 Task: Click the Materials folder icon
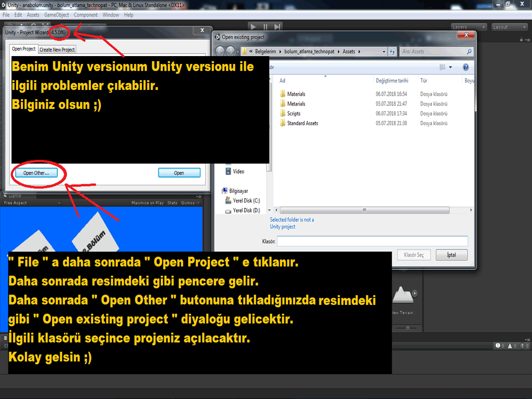(283, 94)
